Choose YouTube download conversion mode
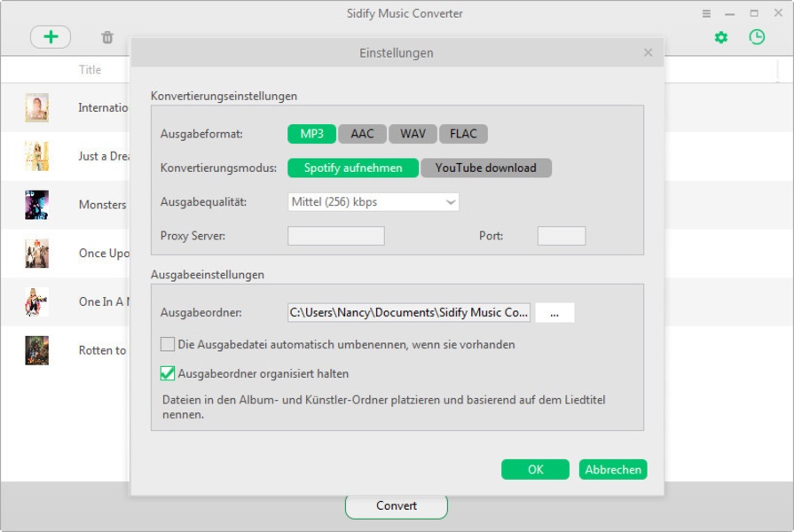 click(485, 168)
